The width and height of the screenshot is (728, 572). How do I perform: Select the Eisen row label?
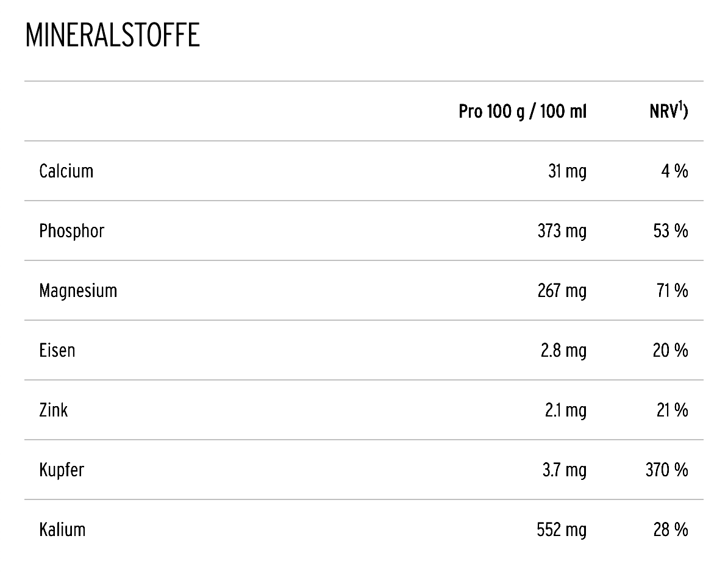[x=57, y=351]
